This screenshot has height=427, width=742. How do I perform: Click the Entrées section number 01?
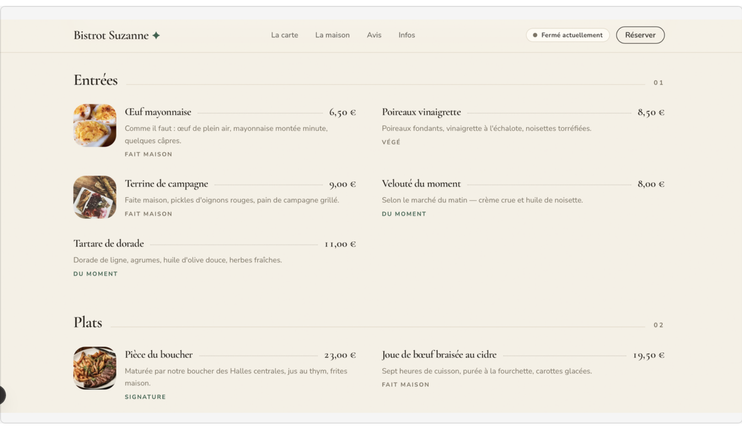pyautogui.click(x=658, y=82)
